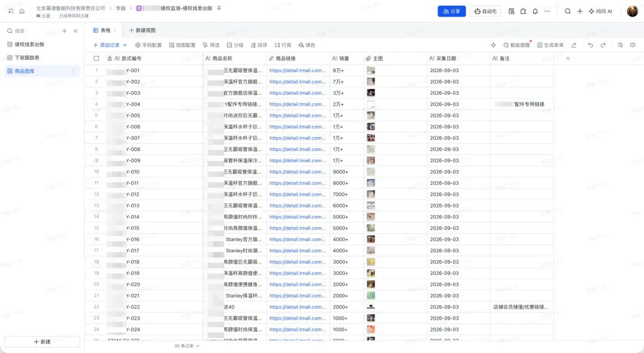644x353 pixels.
Task: Open the 表格 view options menu
Action: pos(115,30)
